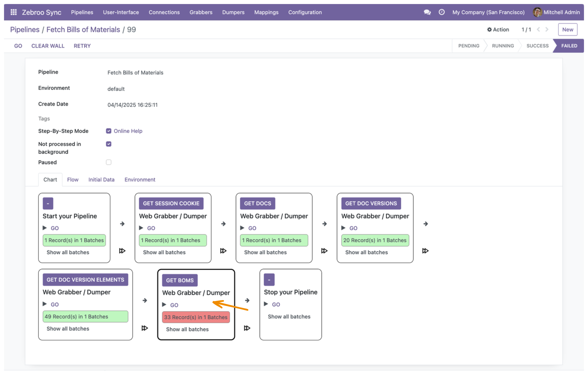The width and height of the screenshot is (588, 375).
Task: Open the Mappings menu
Action: tap(266, 12)
